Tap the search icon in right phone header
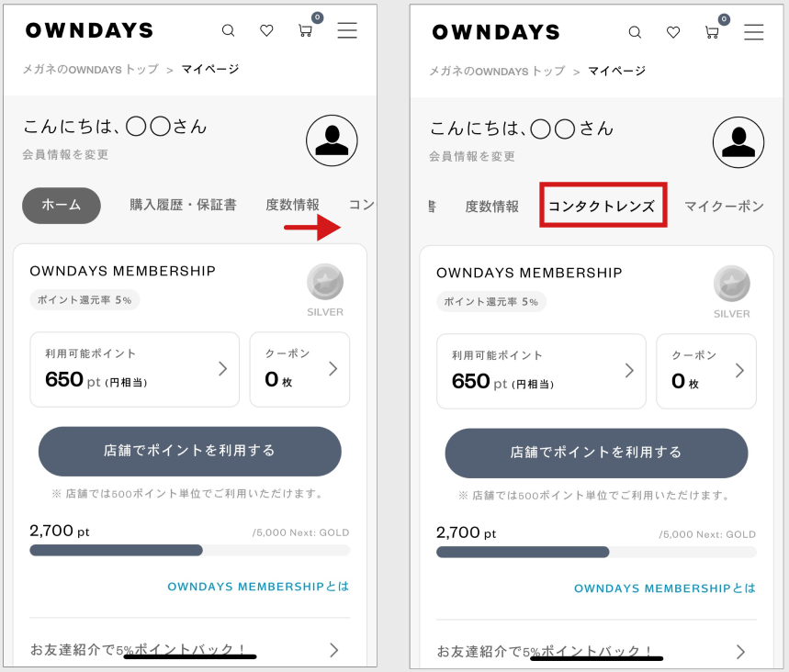 click(635, 33)
